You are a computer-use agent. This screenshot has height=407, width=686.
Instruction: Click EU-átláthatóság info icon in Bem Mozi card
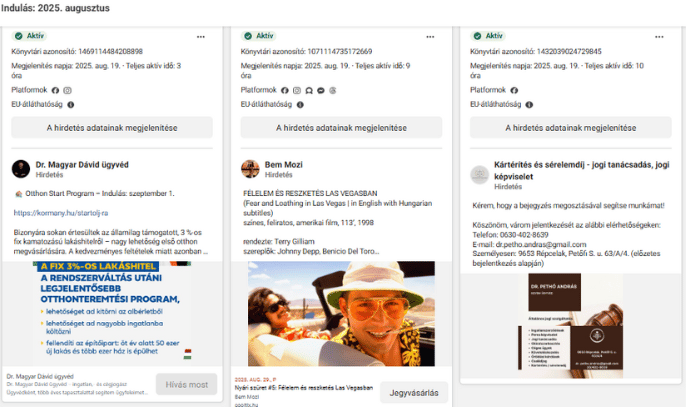299,103
